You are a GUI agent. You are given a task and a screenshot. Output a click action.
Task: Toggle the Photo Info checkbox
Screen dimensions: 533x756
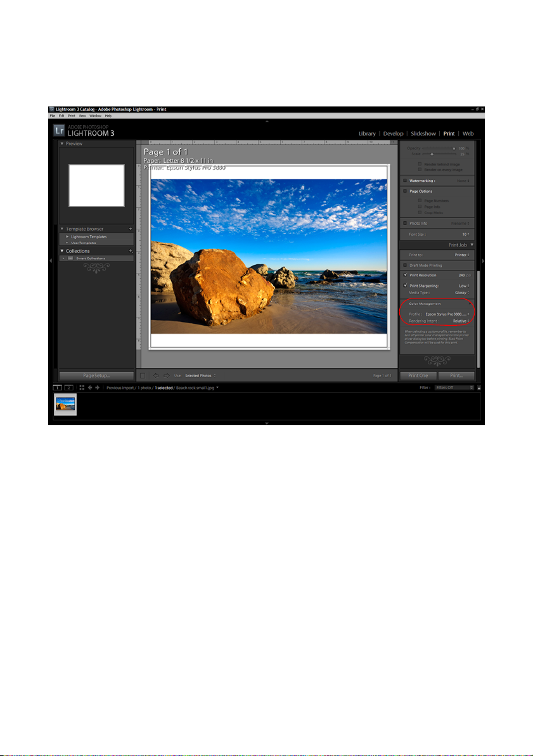coord(405,223)
